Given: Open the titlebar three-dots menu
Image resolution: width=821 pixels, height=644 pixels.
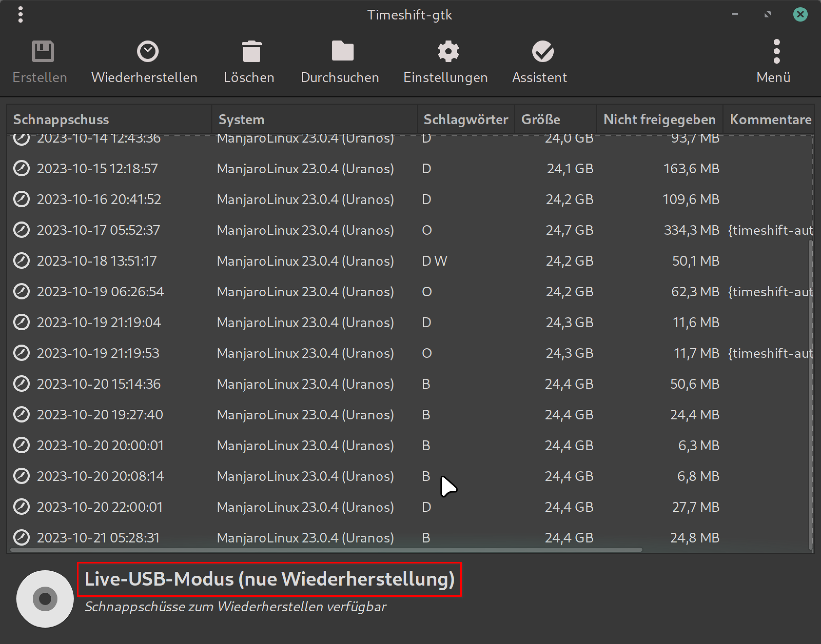Looking at the screenshot, I should (x=20, y=14).
